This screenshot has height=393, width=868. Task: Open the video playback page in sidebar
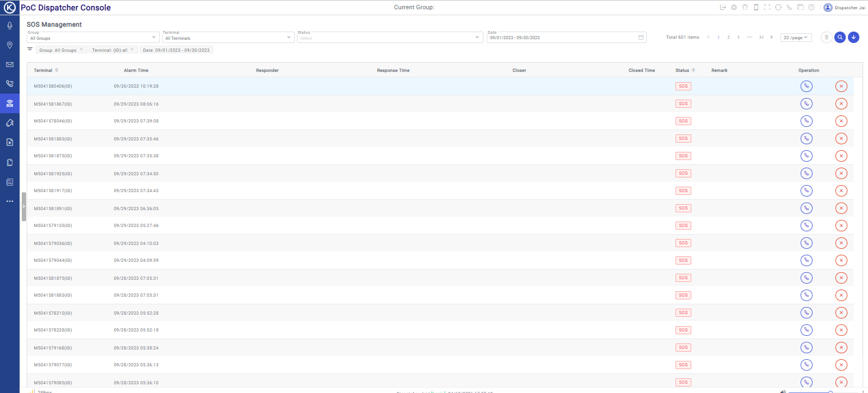tap(10, 143)
